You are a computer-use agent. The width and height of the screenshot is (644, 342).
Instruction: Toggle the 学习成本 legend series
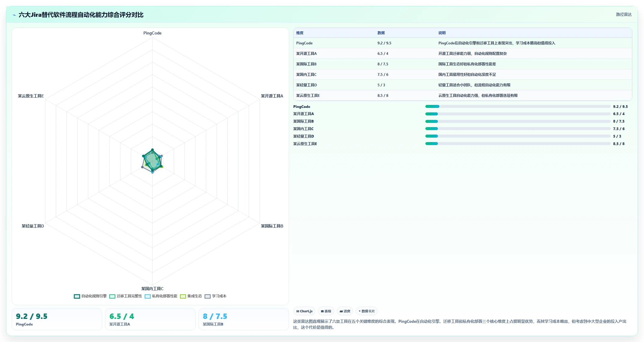216,296
